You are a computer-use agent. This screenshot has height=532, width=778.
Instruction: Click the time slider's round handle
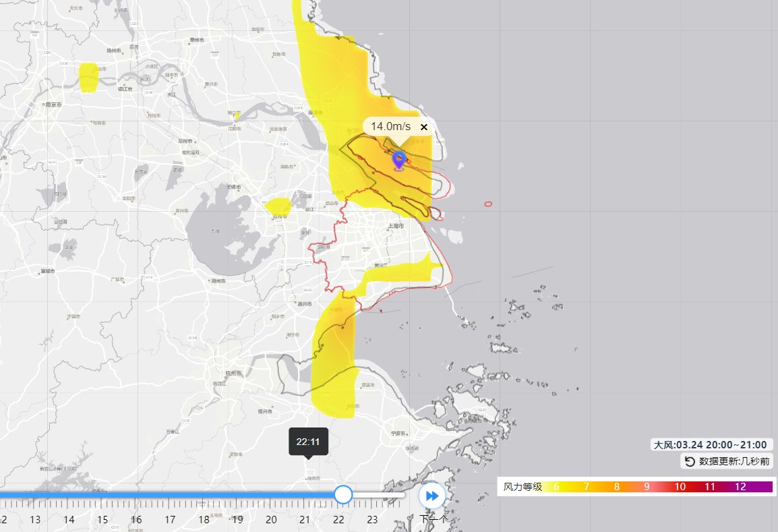point(343,494)
